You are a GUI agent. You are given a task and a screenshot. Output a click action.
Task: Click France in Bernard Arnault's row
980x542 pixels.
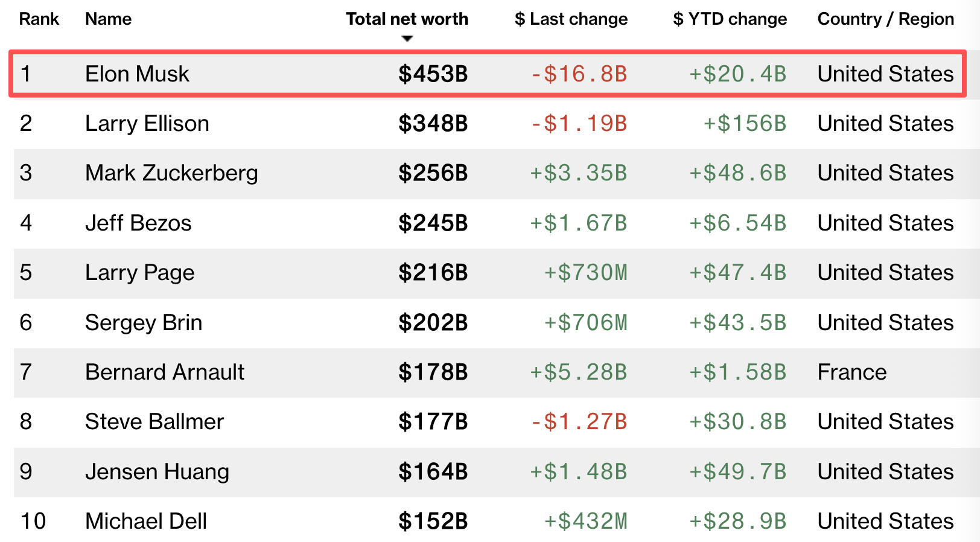point(852,372)
